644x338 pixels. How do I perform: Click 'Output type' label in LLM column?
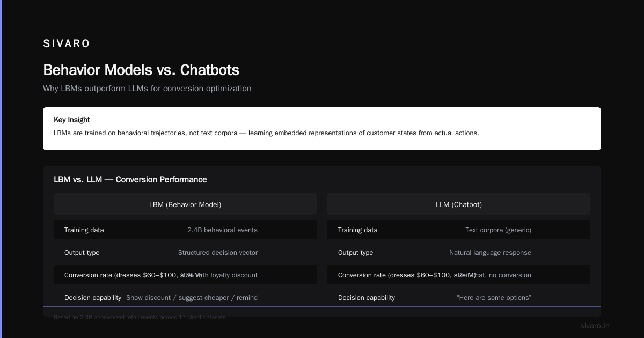[355, 253]
